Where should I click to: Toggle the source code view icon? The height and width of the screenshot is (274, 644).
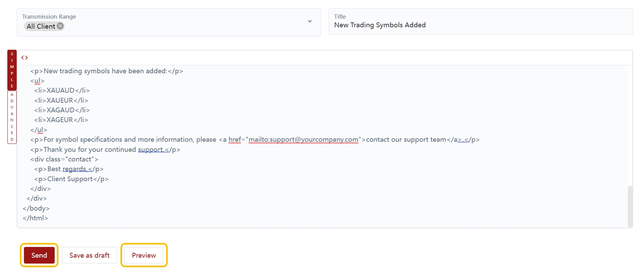[25, 58]
